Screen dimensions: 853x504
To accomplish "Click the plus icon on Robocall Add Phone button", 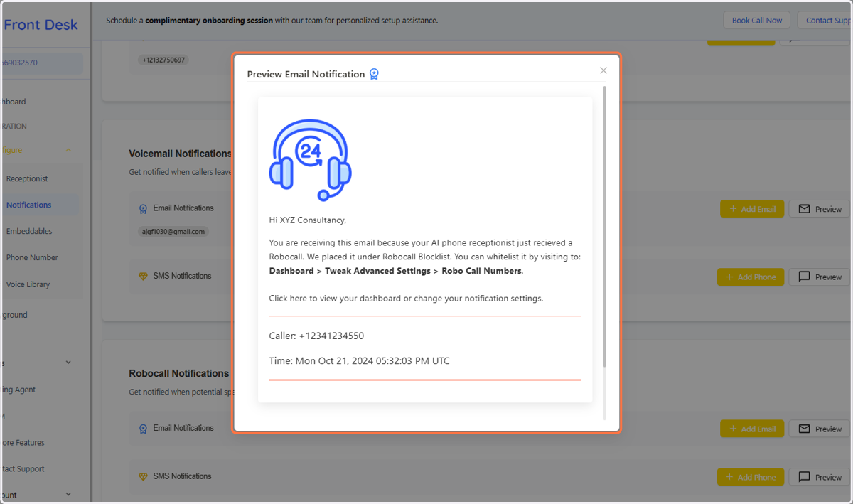I will coord(729,477).
